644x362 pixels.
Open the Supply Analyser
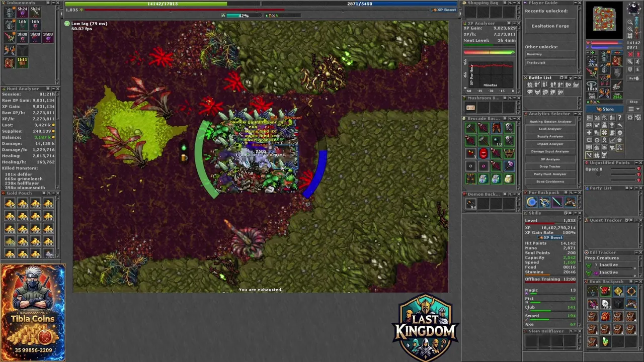pyautogui.click(x=550, y=136)
